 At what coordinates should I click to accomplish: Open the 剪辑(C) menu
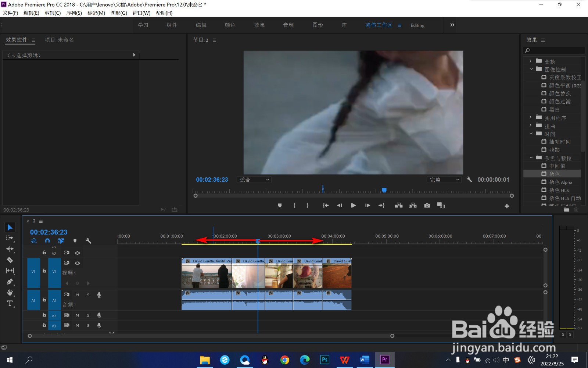53,13
